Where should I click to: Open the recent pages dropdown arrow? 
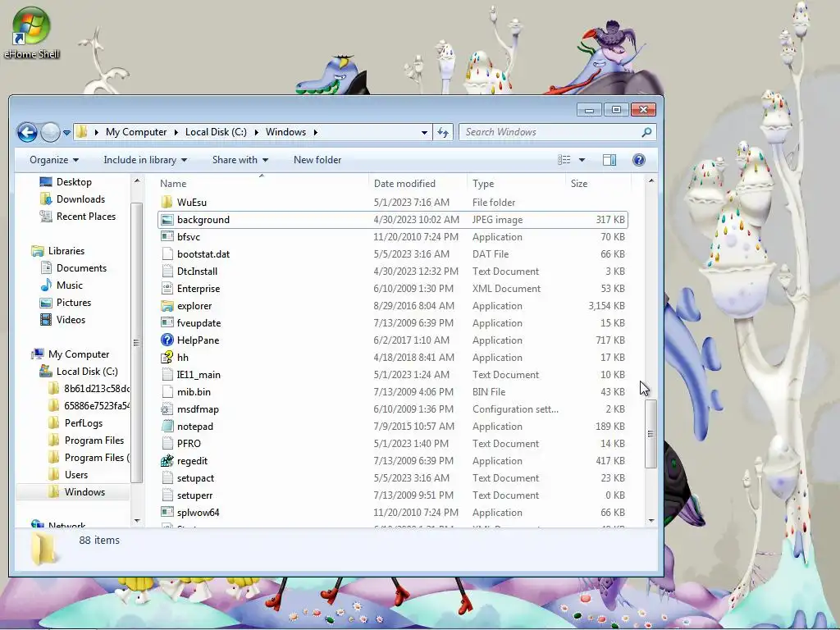click(x=66, y=132)
